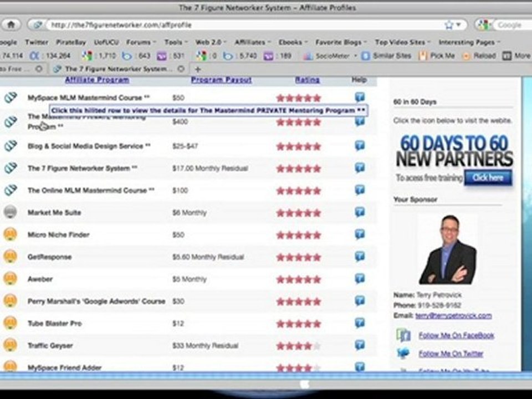Click the SocioMeter toolbar icon
The image size is (532, 399).
point(308,56)
